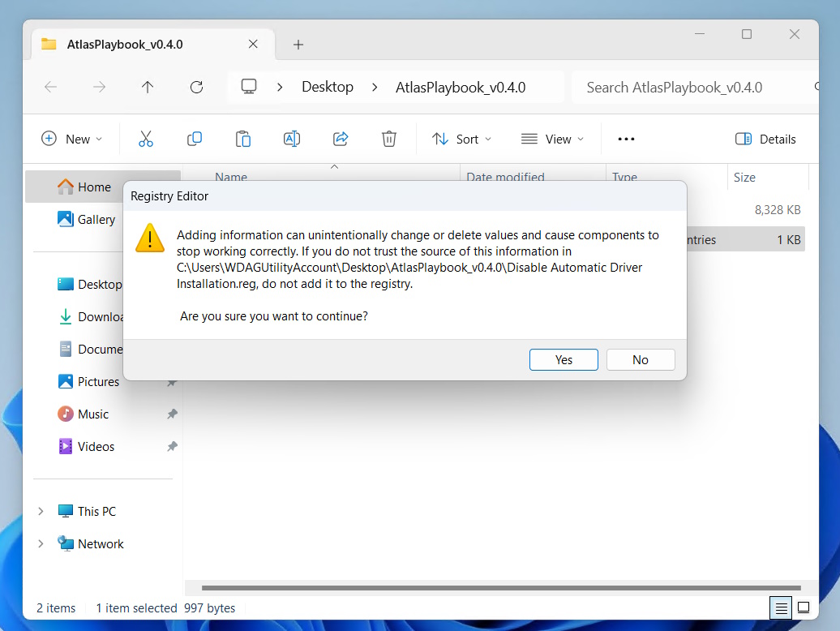Open the View dropdown menu
Viewport: 840px width, 631px height.
(x=552, y=139)
